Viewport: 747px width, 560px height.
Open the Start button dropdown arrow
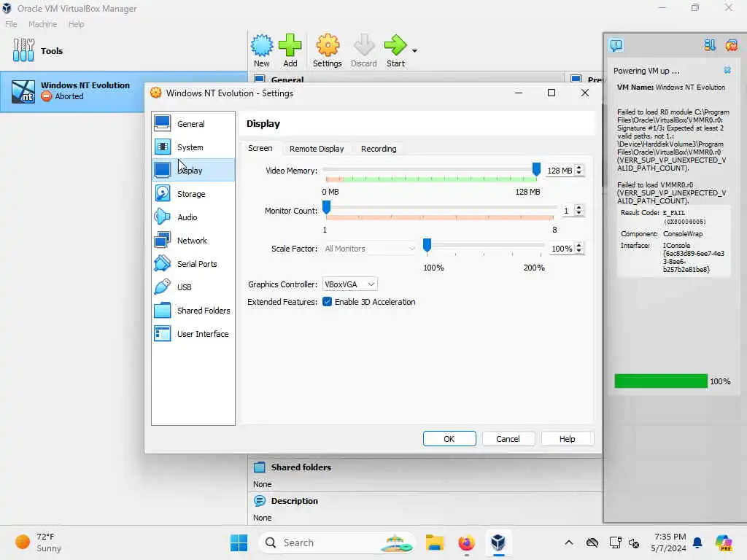point(414,51)
